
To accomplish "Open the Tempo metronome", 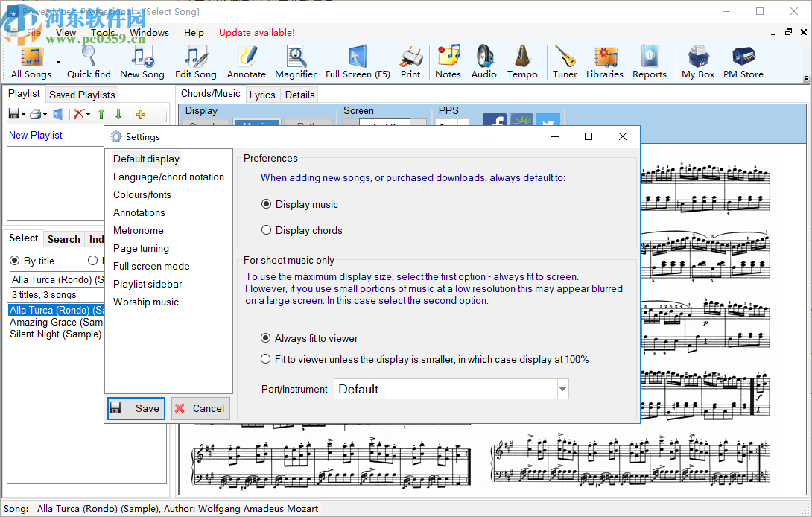I will (x=522, y=63).
